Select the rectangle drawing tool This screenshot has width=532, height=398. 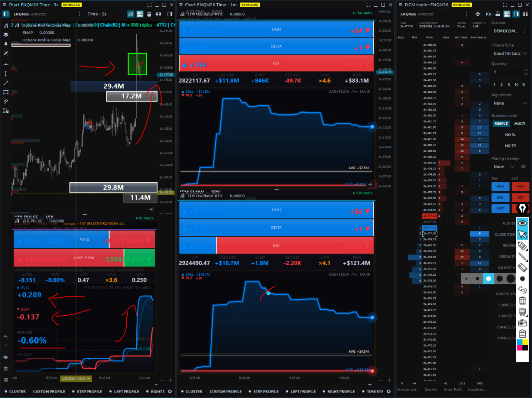[6, 92]
